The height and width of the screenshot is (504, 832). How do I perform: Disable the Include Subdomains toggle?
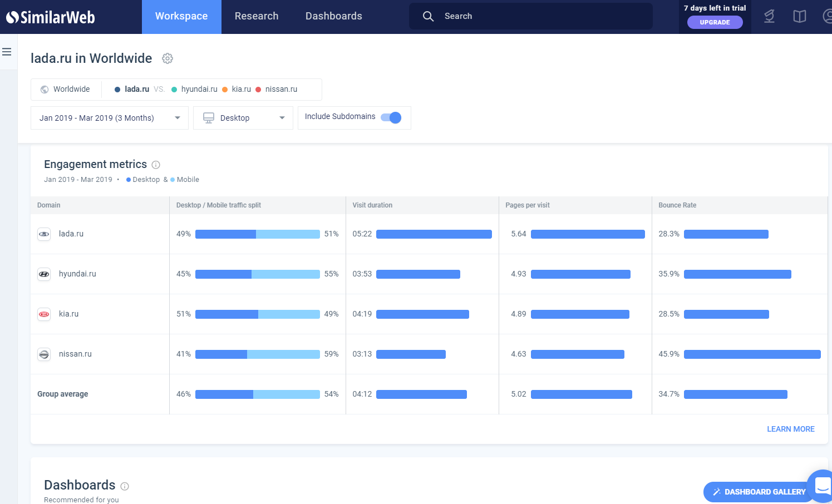(391, 117)
